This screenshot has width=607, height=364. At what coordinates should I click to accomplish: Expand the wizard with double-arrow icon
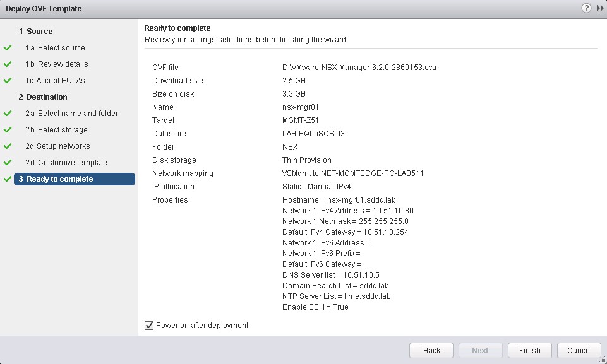(x=599, y=9)
